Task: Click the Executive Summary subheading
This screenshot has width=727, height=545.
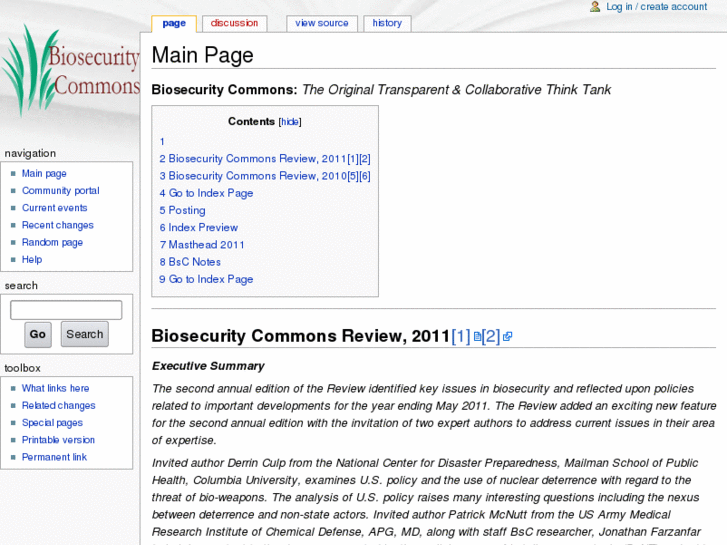Action: point(208,366)
